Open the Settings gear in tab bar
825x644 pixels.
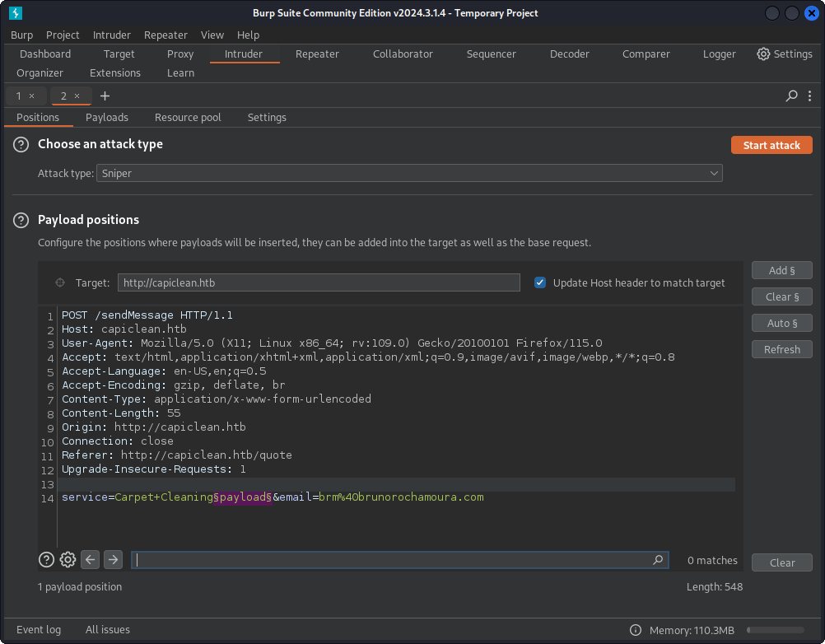(784, 54)
